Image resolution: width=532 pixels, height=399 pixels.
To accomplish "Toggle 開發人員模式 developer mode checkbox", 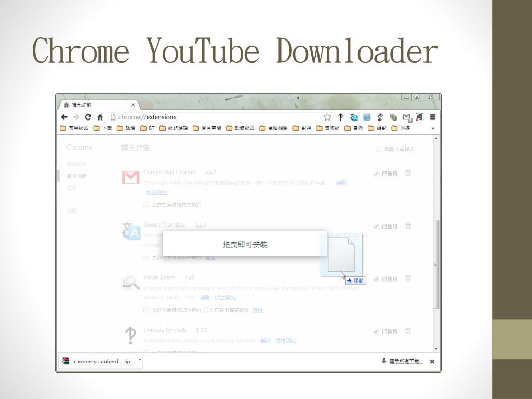I will pos(379,149).
